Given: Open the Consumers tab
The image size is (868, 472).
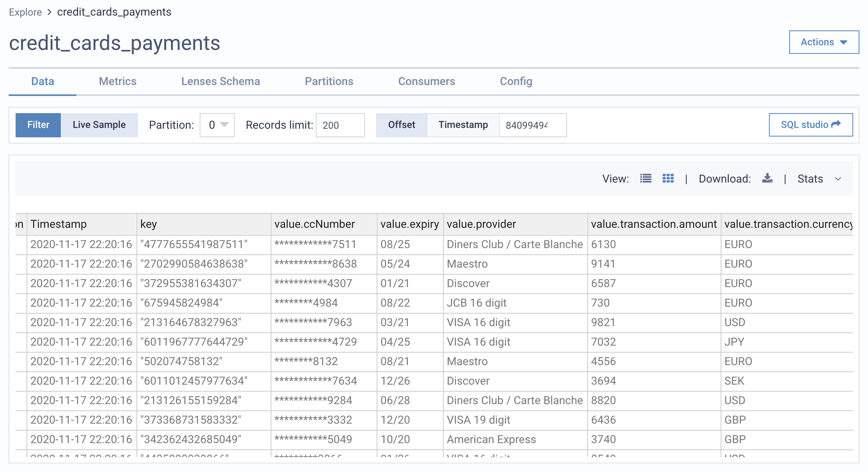Looking at the screenshot, I should pyautogui.click(x=426, y=81).
